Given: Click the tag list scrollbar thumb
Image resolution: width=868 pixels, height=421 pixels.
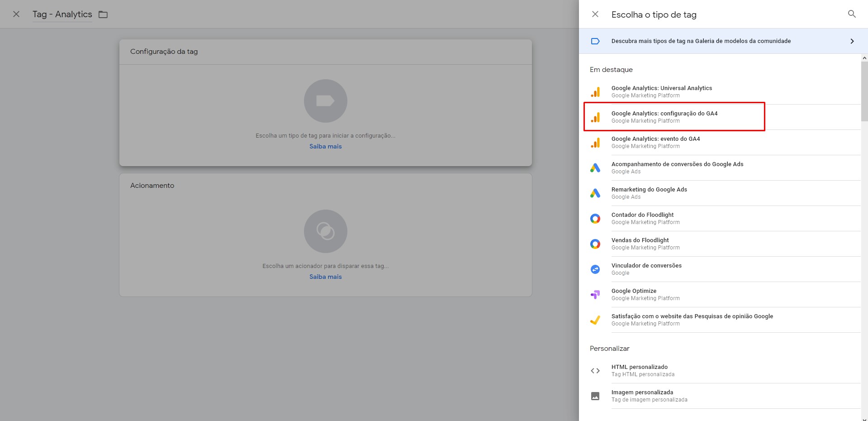Looking at the screenshot, I should (x=864, y=91).
